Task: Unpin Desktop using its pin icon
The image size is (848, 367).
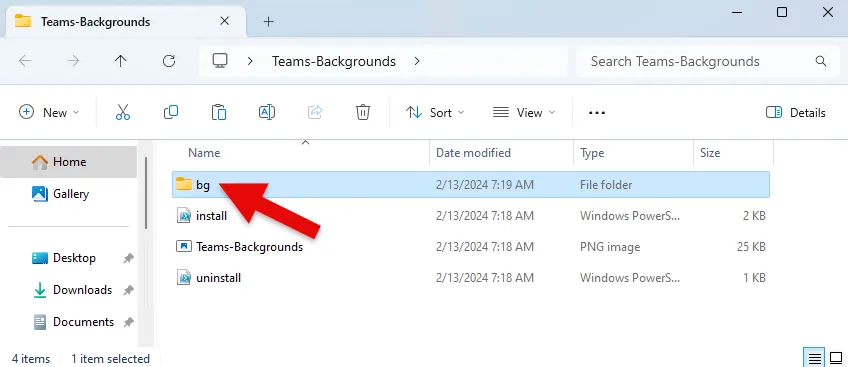Action: tap(128, 258)
